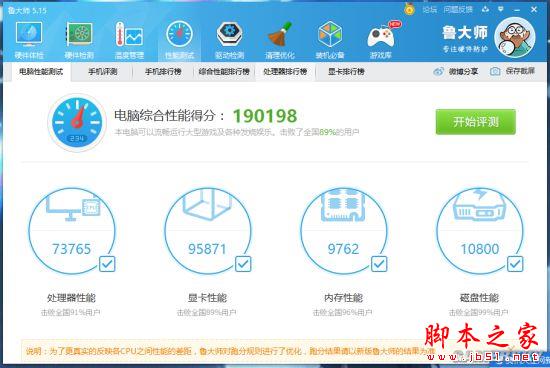Viewport: 550px width, 368px height.
Task: Click the 保存截屏 save screenshot text
Action: click(520, 71)
